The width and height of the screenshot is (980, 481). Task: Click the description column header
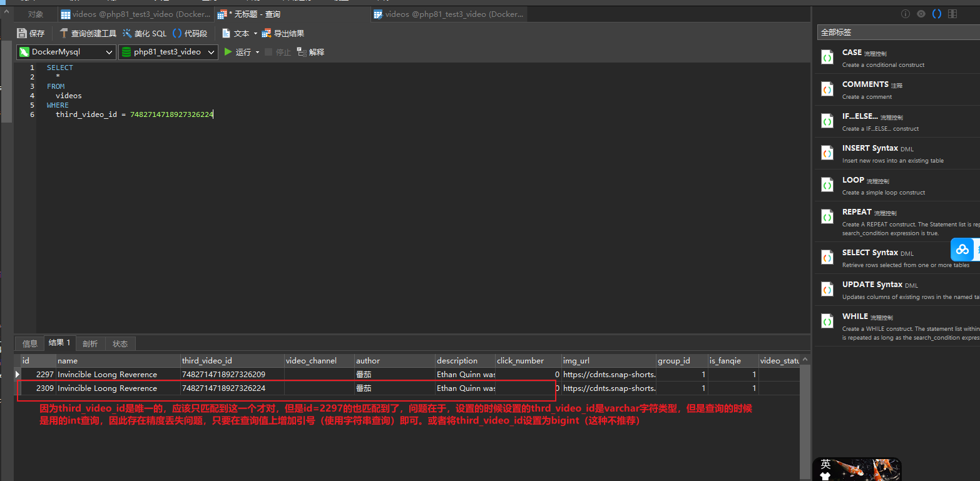point(465,360)
